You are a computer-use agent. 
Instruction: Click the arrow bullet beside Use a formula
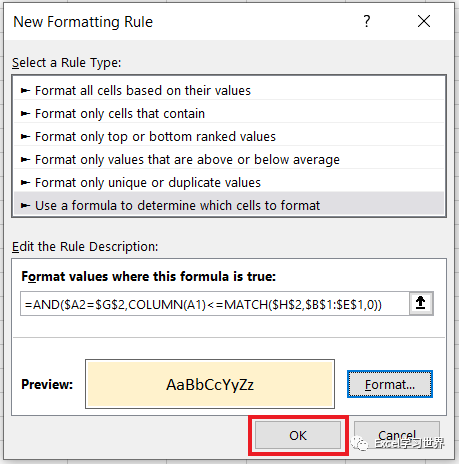25,206
